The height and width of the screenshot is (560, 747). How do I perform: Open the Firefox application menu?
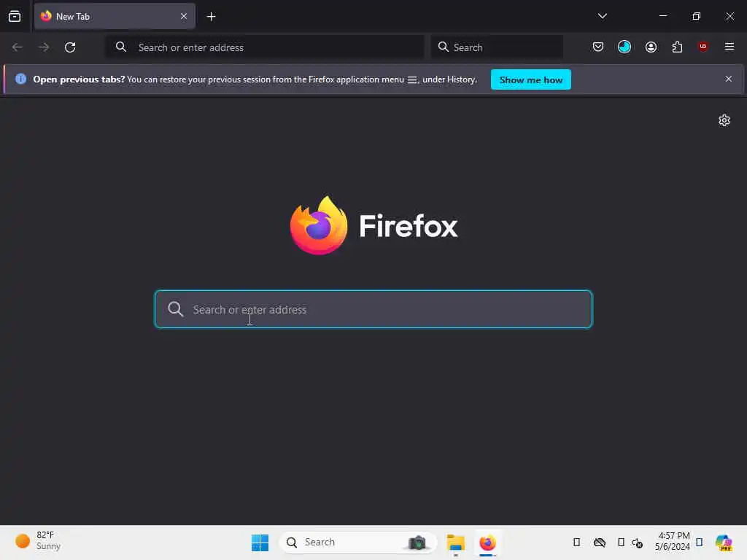tap(729, 47)
